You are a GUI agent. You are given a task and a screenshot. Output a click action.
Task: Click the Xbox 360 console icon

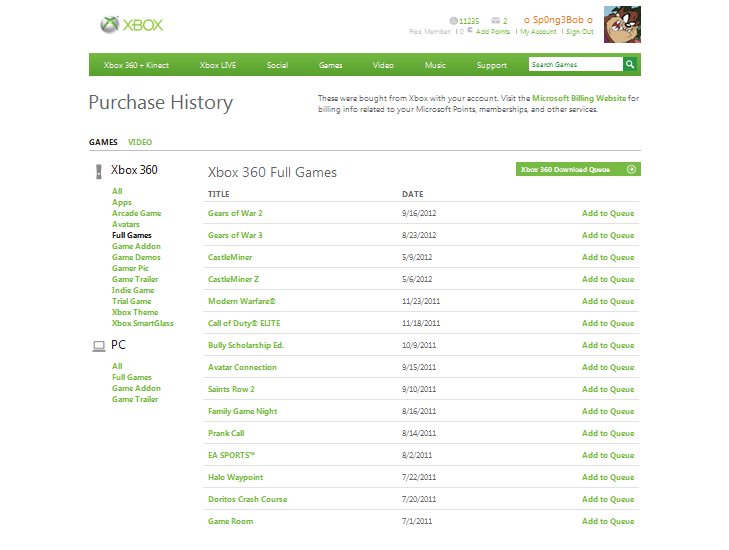98,171
